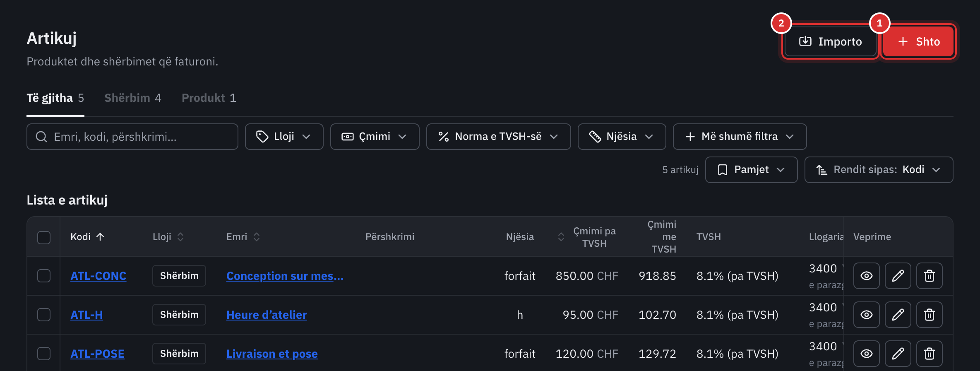Click the h unit cell in ATL-H row

[520, 315]
